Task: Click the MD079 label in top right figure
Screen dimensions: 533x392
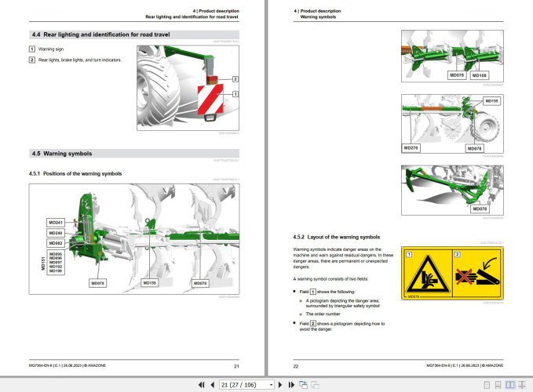Action: [x=457, y=75]
